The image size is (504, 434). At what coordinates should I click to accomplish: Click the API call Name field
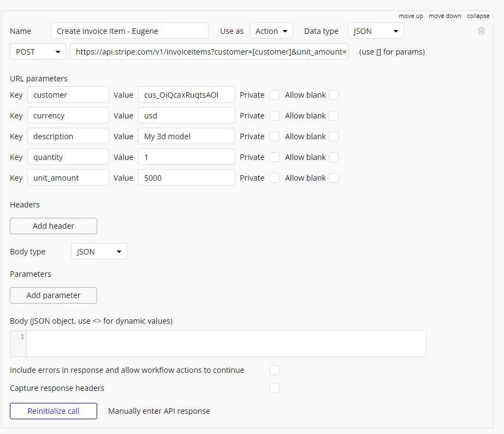click(130, 31)
